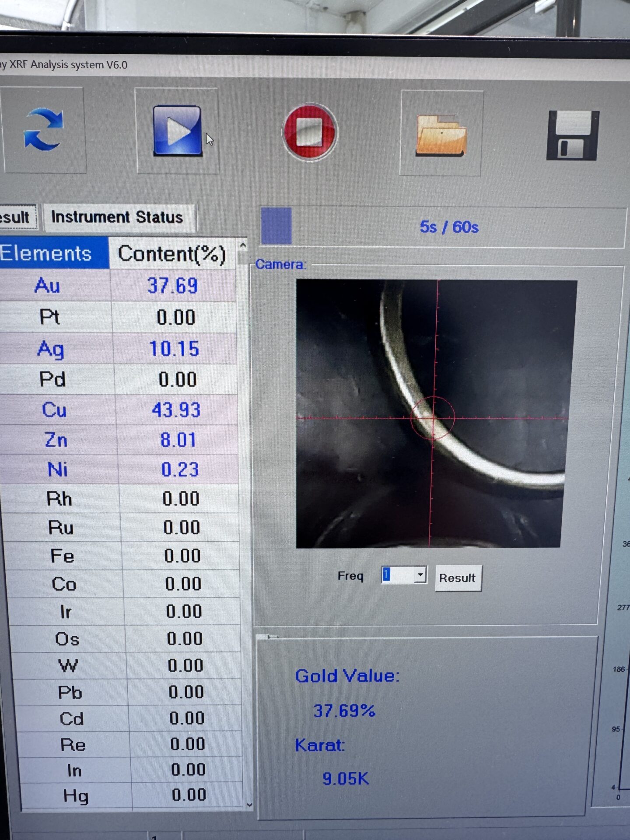Select the In element row

[130, 770]
